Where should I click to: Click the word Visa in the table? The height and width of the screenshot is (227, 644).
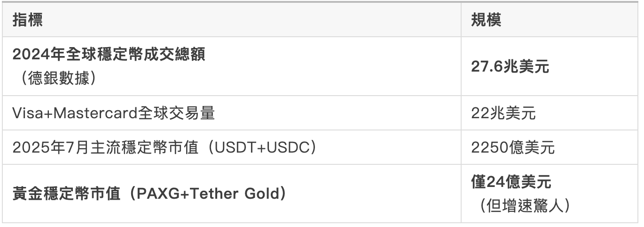point(27,114)
